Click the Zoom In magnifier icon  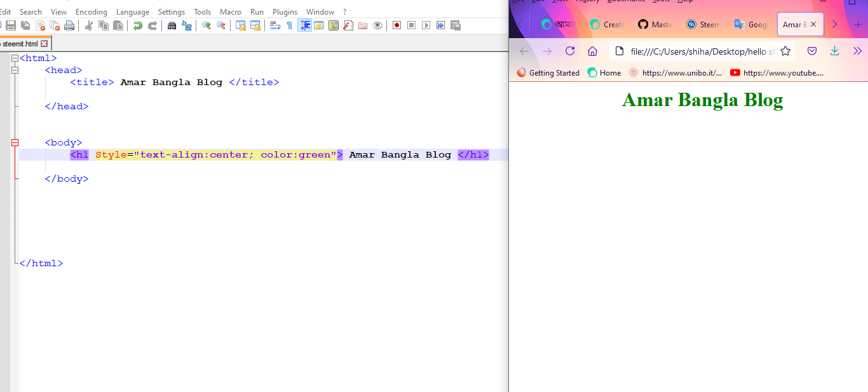(207, 25)
